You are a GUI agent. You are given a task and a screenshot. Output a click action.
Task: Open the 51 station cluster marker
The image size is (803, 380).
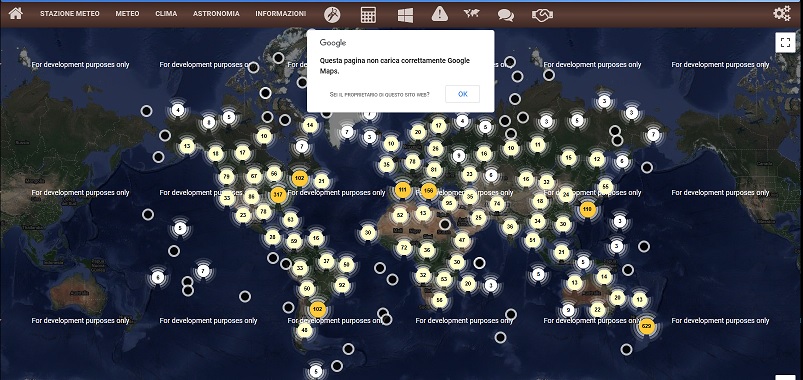pos(533,240)
